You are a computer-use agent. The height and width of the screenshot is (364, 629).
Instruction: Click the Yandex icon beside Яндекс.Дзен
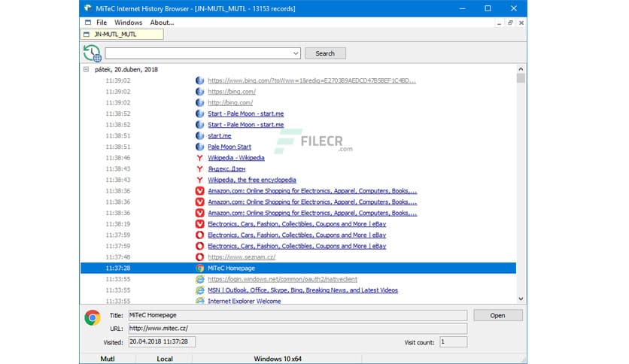tap(199, 168)
